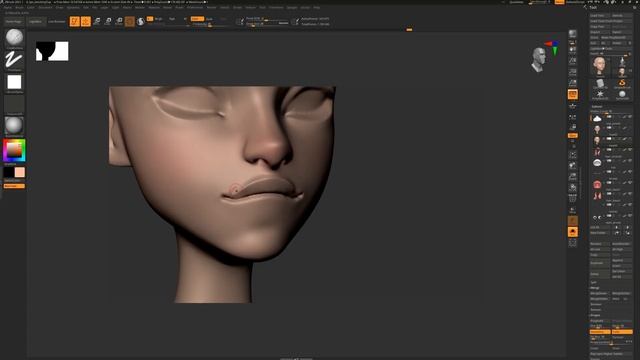Click the Make PolyMesh3D button
This screenshot has width=640, height=360.
[617, 38]
